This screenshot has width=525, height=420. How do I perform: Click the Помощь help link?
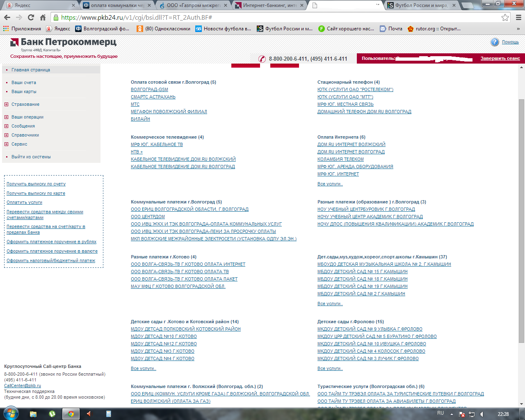(x=510, y=42)
